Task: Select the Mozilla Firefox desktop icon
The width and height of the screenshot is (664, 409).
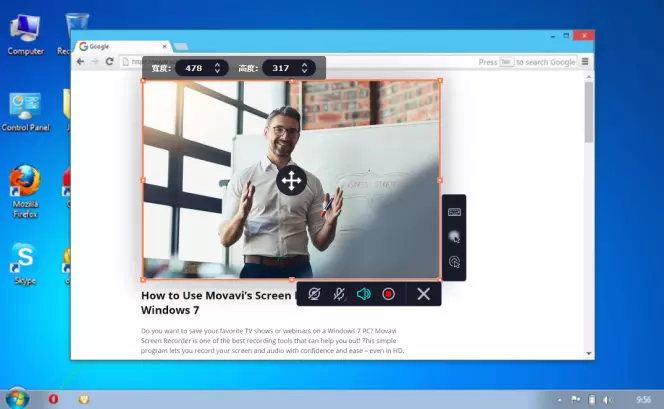Action: click(x=25, y=191)
